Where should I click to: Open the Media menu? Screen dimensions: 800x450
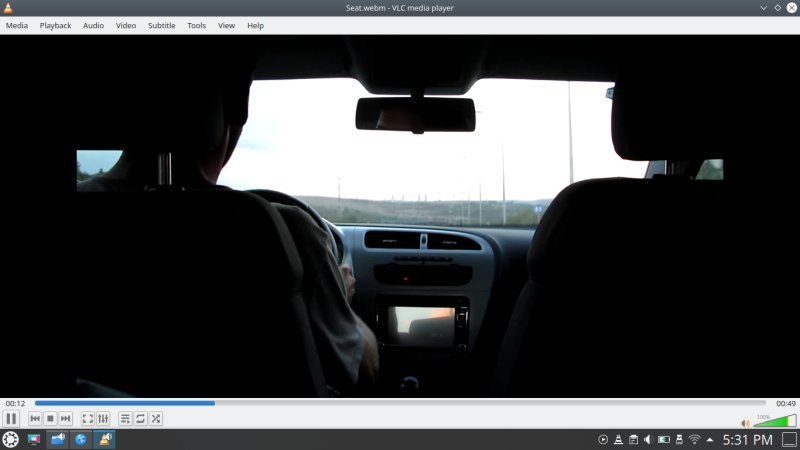coord(17,26)
